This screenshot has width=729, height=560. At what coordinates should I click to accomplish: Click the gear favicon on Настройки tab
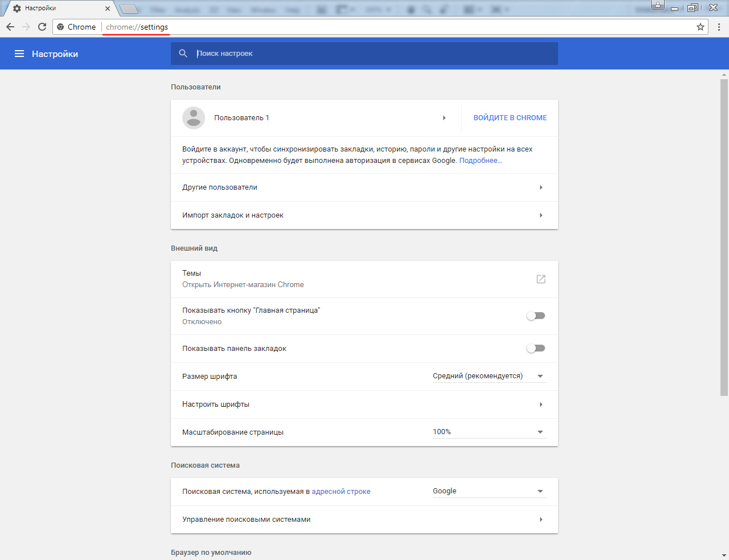point(17,9)
